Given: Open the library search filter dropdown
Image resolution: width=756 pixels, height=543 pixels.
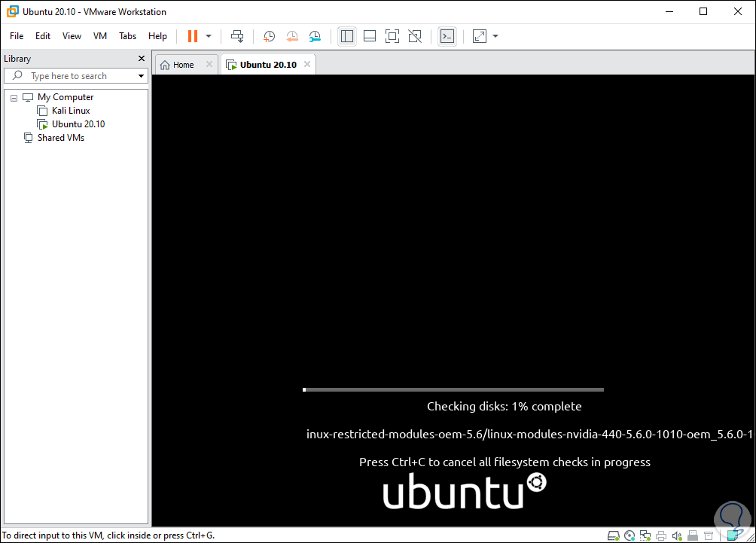Looking at the screenshot, I should pyautogui.click(x=141, y=76).
